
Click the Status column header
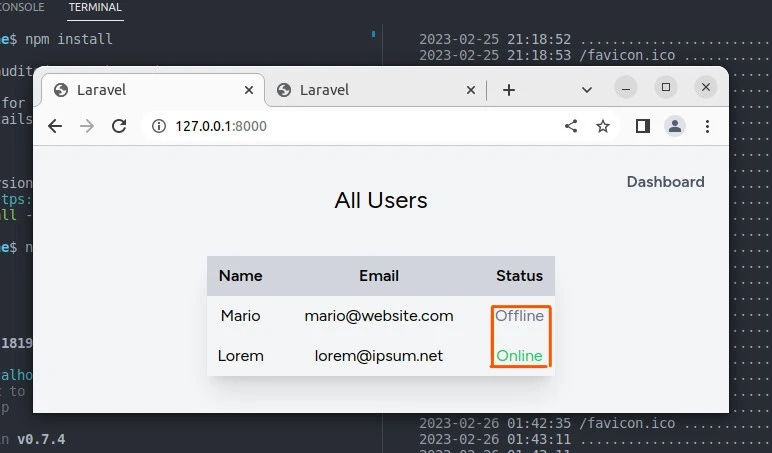tap(519, 276)
